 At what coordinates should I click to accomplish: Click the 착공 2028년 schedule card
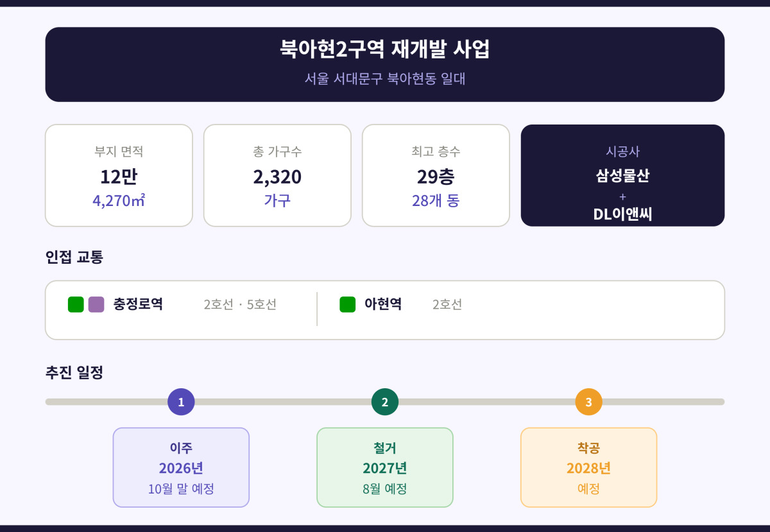pos(588,467)
